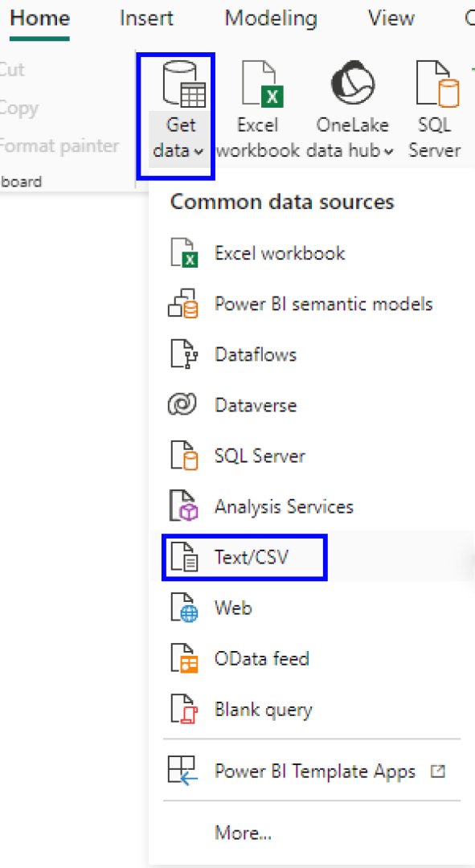The height and width of the screenshot is (868, 475).
Task: Go to the View tab
Action: 391,18
